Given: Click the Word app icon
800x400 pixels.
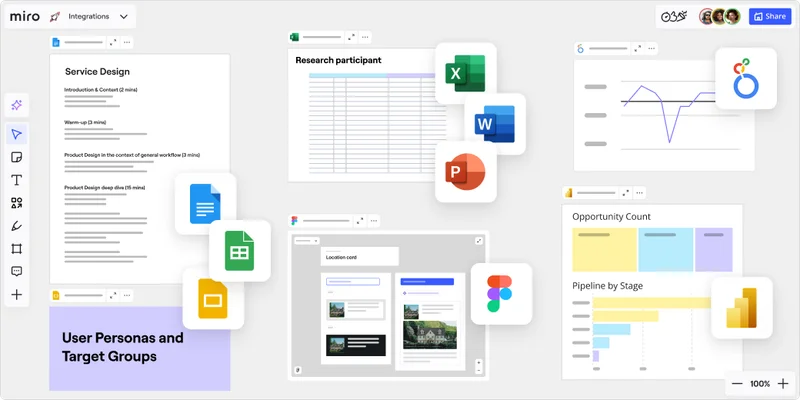Looking at the screenshot, I should (x=495, y=124).
